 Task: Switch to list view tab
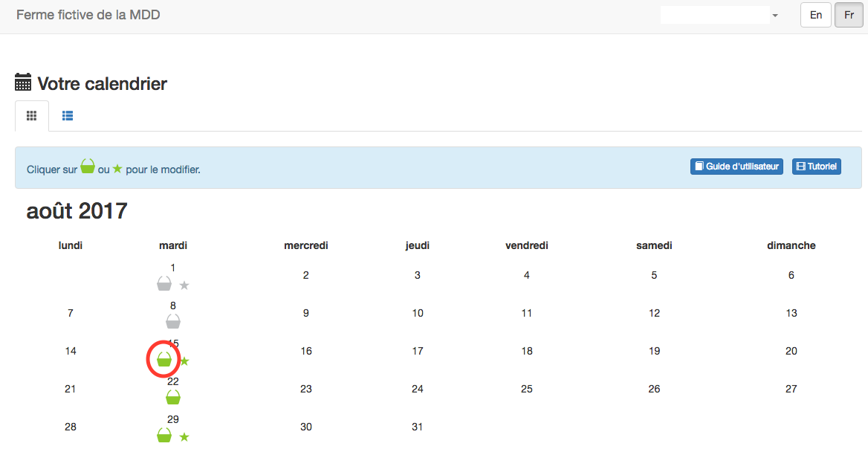[x=68, y=116]
